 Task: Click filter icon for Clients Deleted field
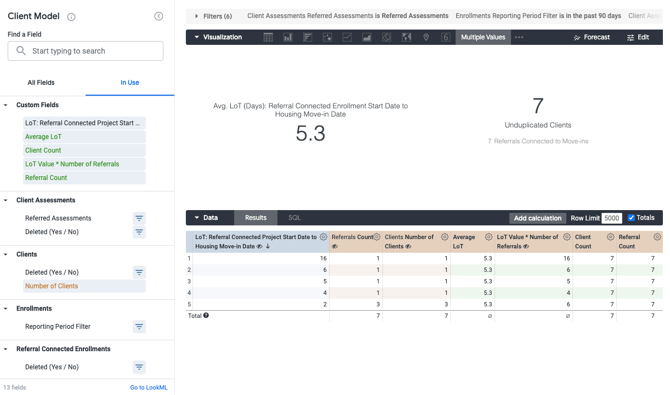139,272
